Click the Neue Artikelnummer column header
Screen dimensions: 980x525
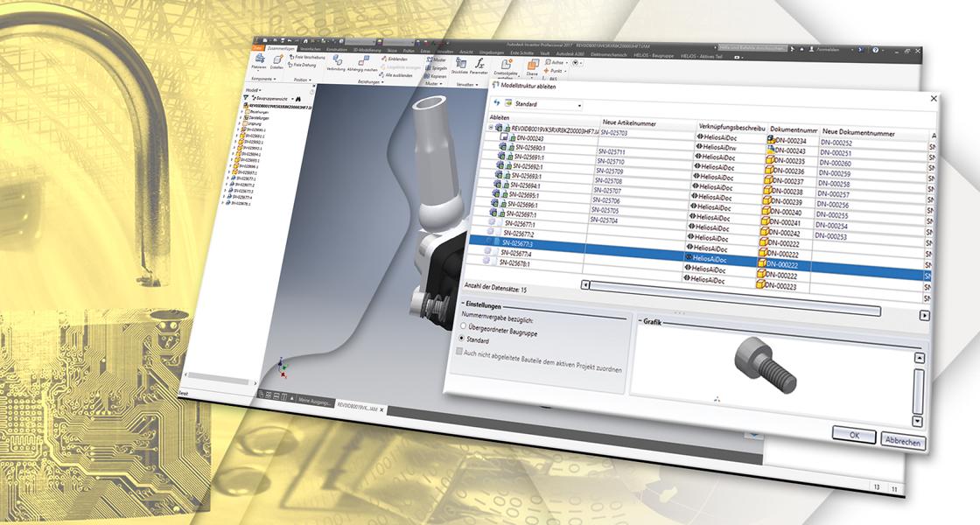pos(629,123)
